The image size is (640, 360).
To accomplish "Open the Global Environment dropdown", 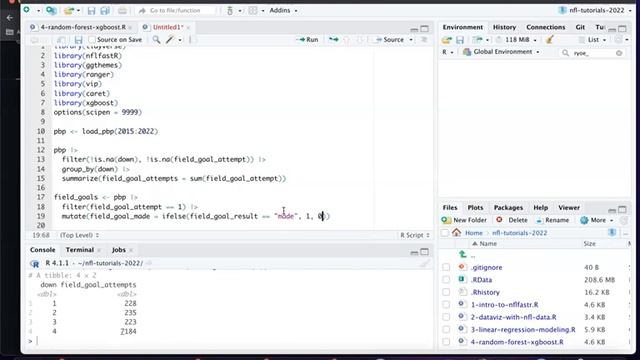I will tap(501, 52).
